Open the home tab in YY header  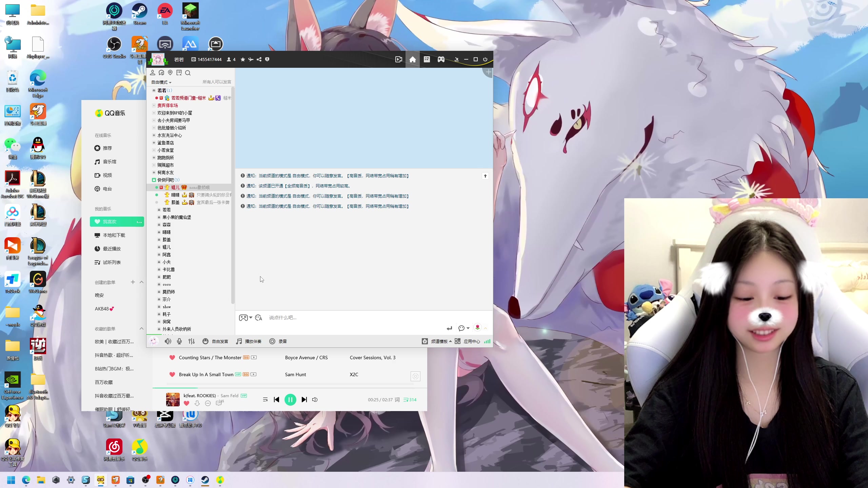(x=412, y=59)
